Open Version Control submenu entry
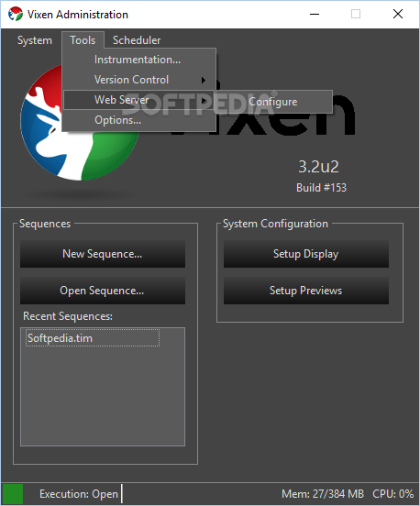 click(139, 80)
